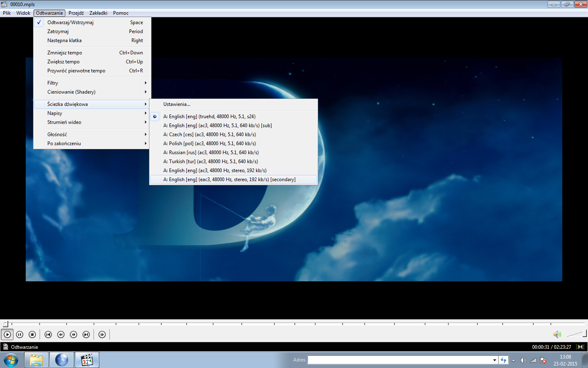This screenshot has height=368, width=588.
Task: Open the Action Center flag icon
Action: pyautogui.click(x=543, y=360)
